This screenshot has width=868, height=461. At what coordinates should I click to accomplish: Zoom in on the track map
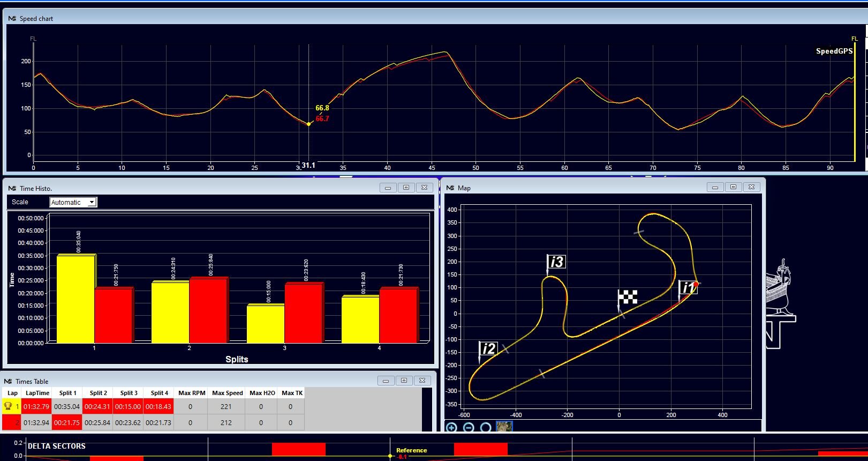451,427
